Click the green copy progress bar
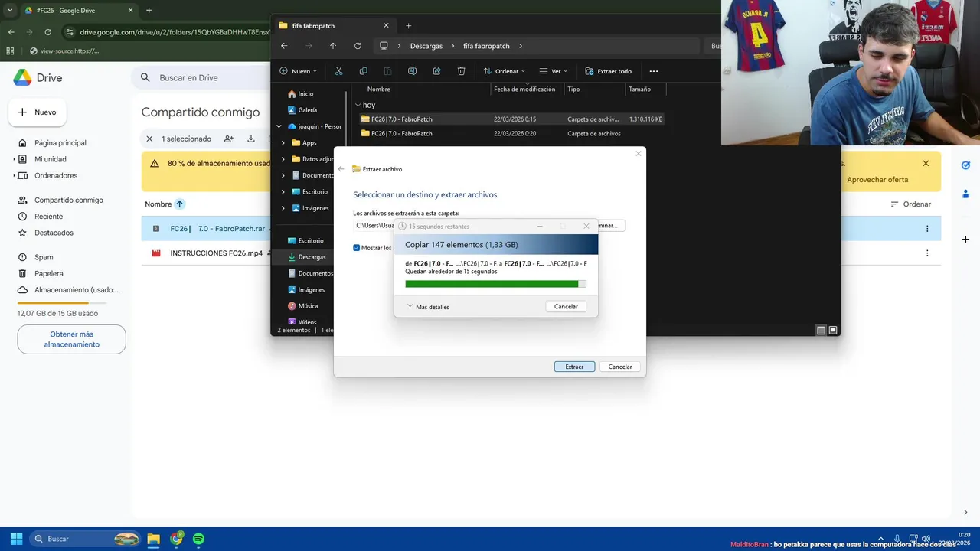 point(495,284)
